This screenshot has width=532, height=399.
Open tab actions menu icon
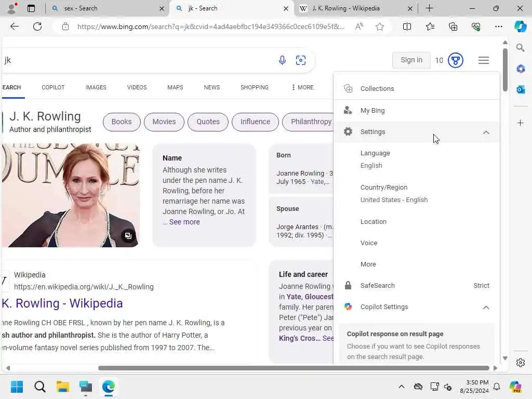[x=31, y=8]
